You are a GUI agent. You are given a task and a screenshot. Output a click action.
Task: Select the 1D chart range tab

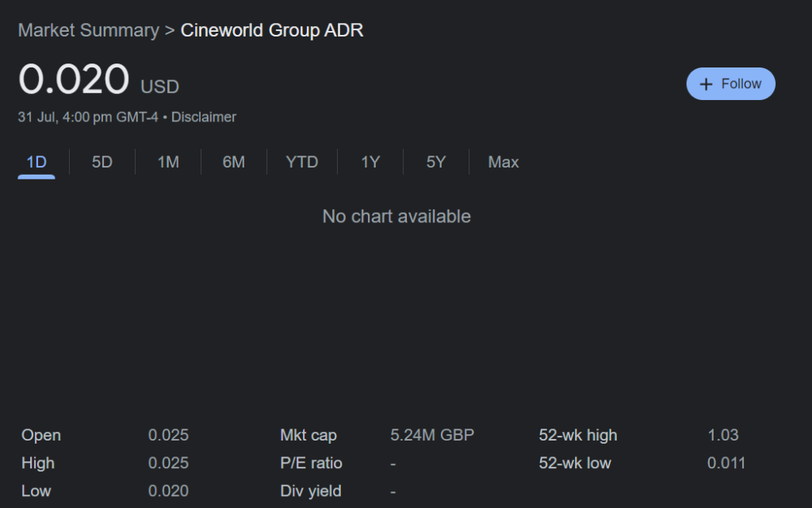tap(36, 162)
